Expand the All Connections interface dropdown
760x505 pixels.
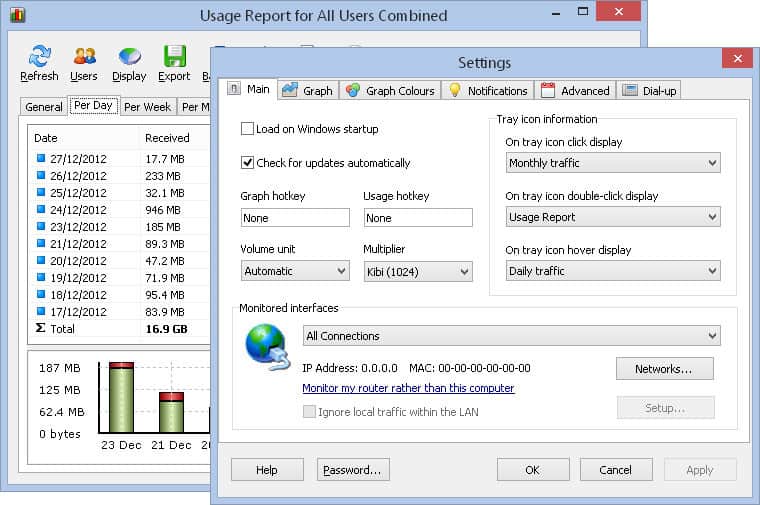coord(511,336)
